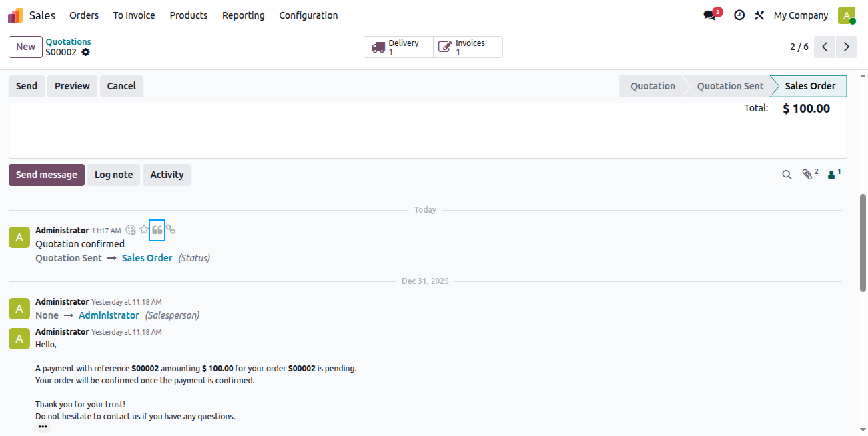Open the Invoices smart button

click(468, 47)
